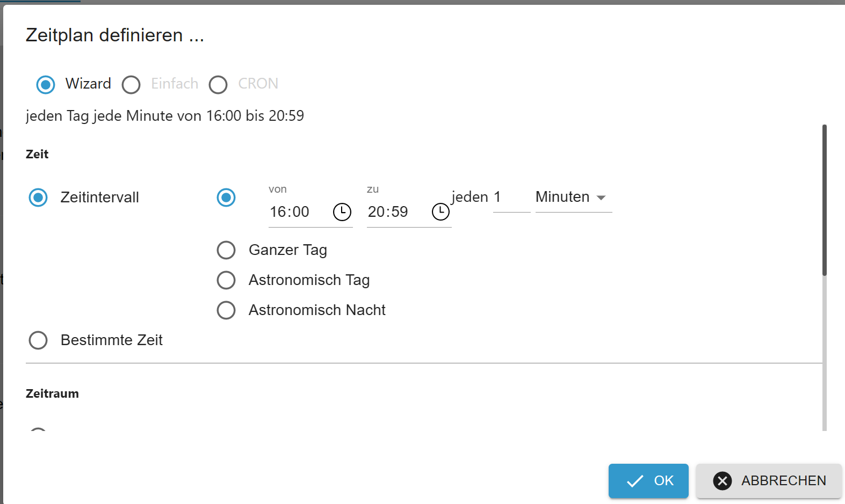Click the X icon on the Abbrechen button
The height and width of the screenshot is (504, 845).
click(723, 481)
